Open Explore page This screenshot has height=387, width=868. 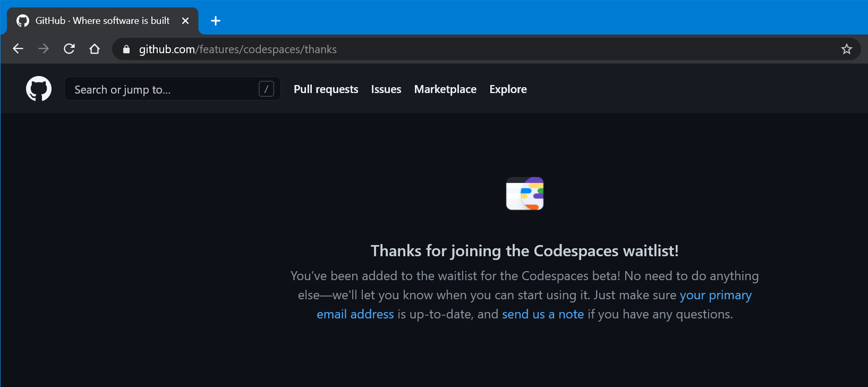(x=508, y=89)
